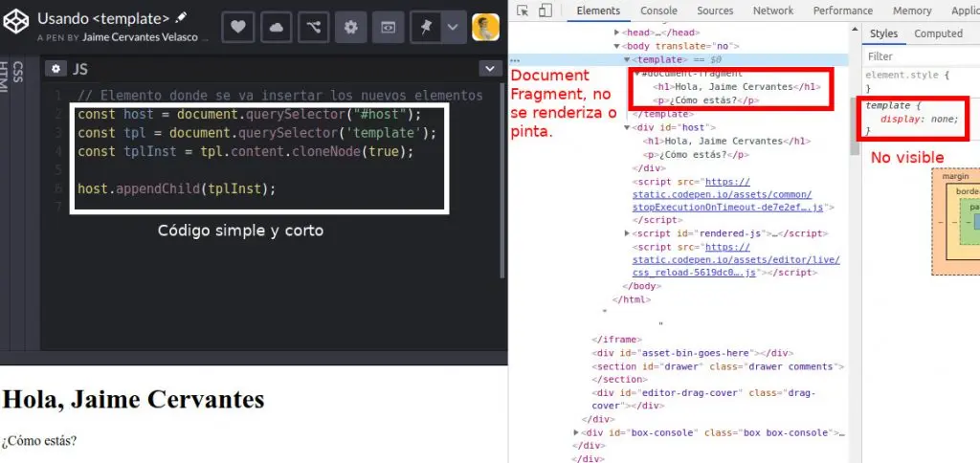This screenshot has width=980, height=463.
Task: Collapse the div id="host" node
Action: point(627,127)
